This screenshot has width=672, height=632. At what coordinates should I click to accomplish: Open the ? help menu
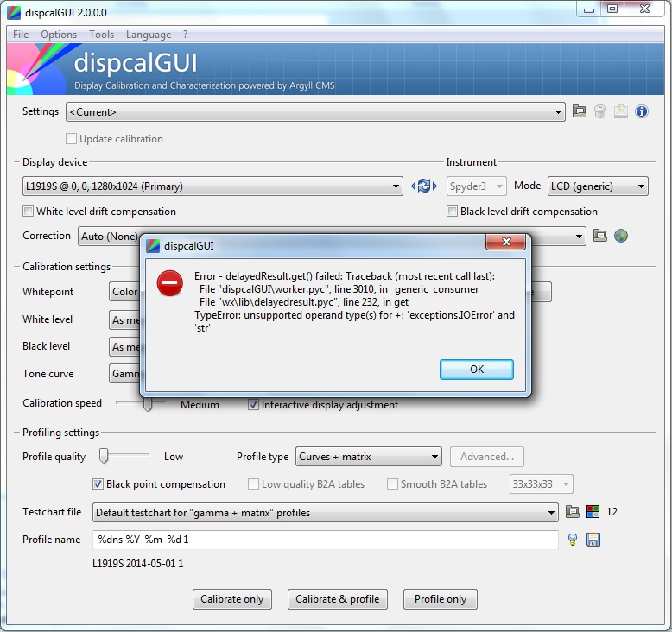[185, 35]
